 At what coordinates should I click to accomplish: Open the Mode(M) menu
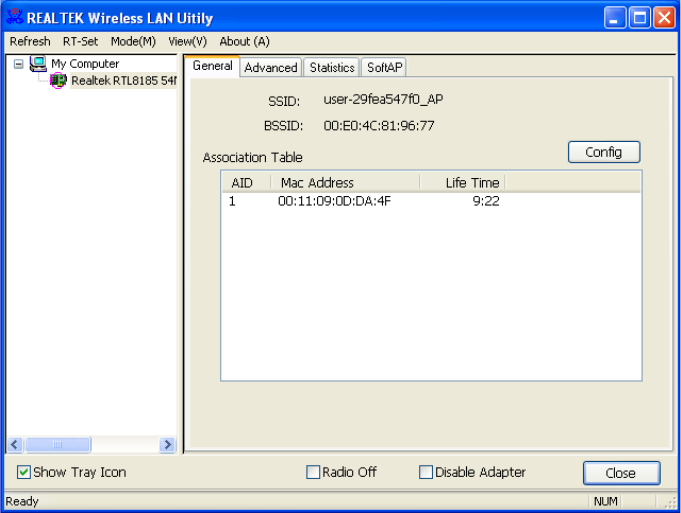pyautogui.click(x=133, y=41)
